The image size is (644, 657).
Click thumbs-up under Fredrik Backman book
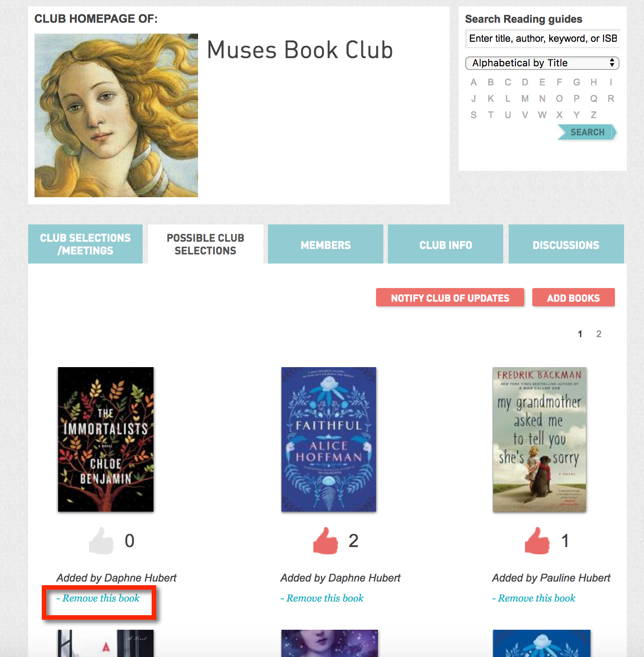[x=537, y=541]
